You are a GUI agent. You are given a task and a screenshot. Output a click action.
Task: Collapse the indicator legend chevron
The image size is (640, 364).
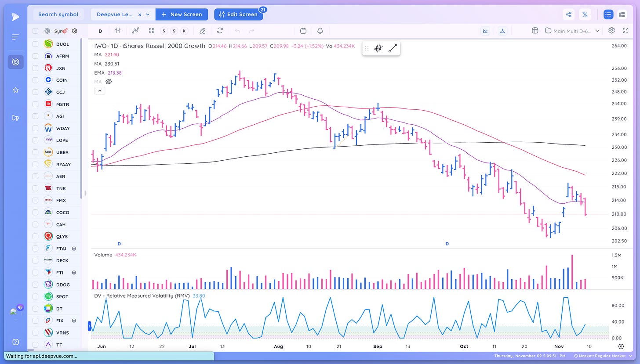point(99,91)
